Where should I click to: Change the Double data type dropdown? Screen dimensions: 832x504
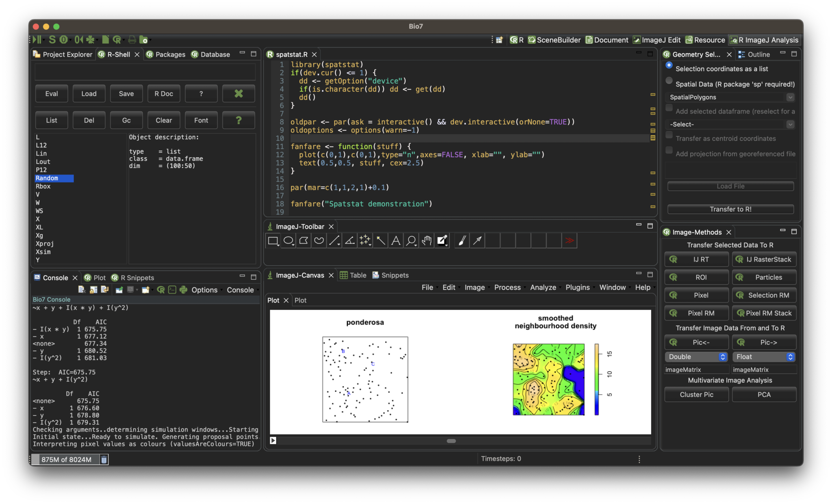coord(695,357)
